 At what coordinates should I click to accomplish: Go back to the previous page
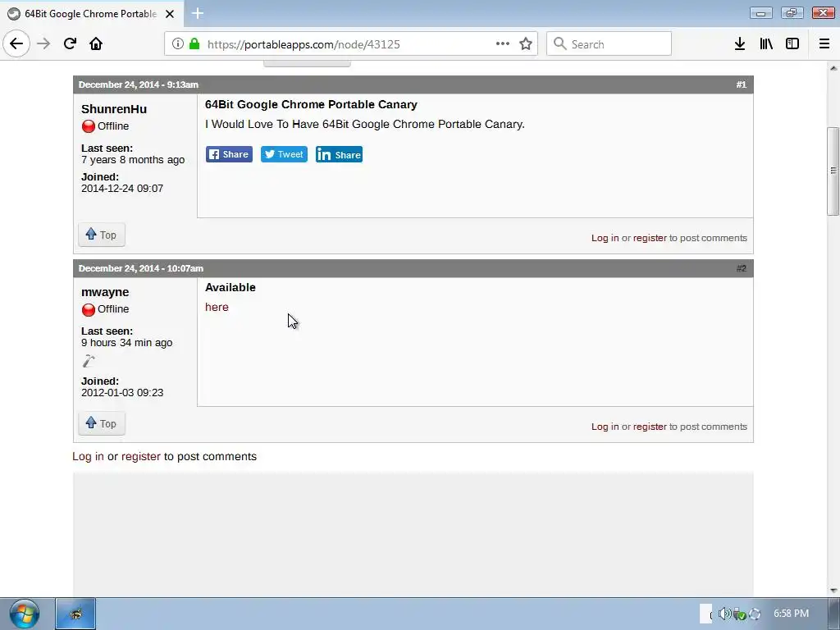pos(16,44)
